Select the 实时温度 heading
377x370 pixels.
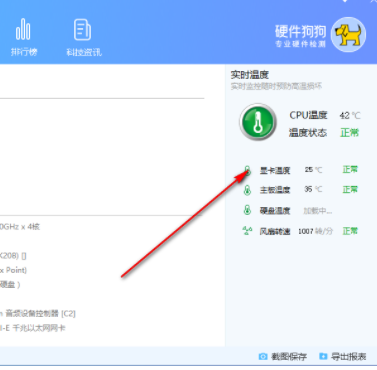[250, 75]
